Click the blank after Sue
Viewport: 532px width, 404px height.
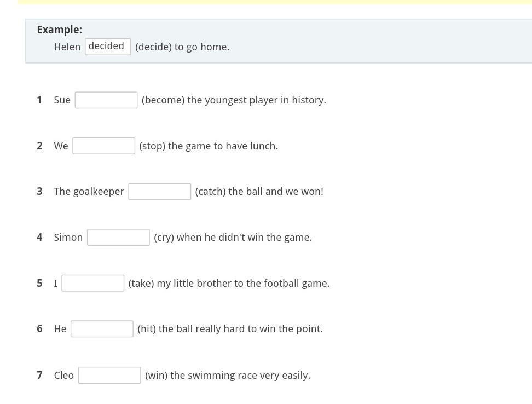point(106,100)
